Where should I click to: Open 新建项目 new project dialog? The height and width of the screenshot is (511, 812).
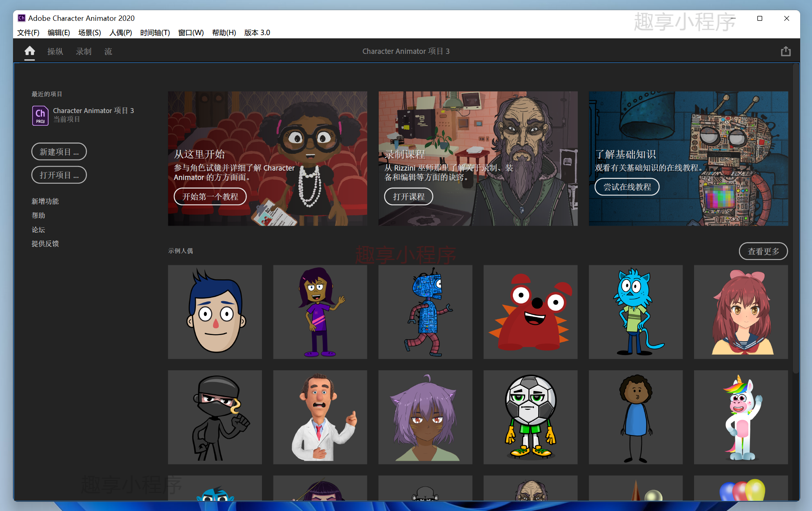point(59,152)
